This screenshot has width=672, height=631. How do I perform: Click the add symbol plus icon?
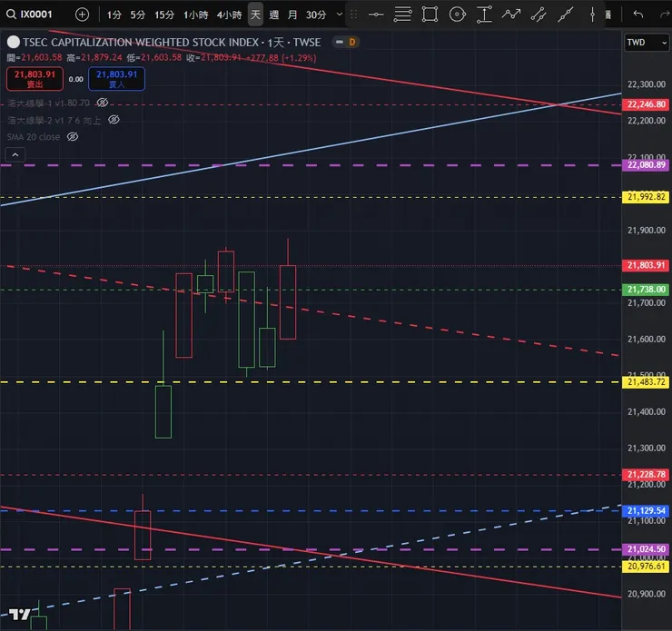point(82,15)
